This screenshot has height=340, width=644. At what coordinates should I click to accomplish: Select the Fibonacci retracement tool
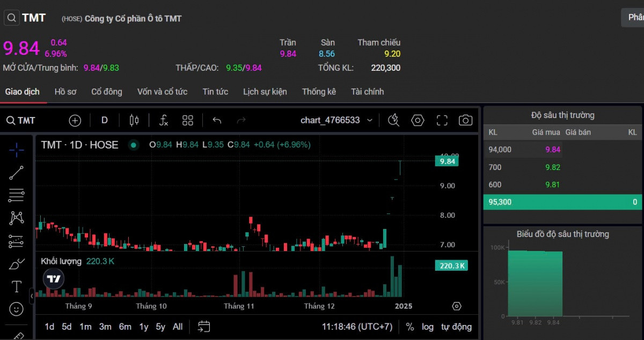(x=17, y=195)
